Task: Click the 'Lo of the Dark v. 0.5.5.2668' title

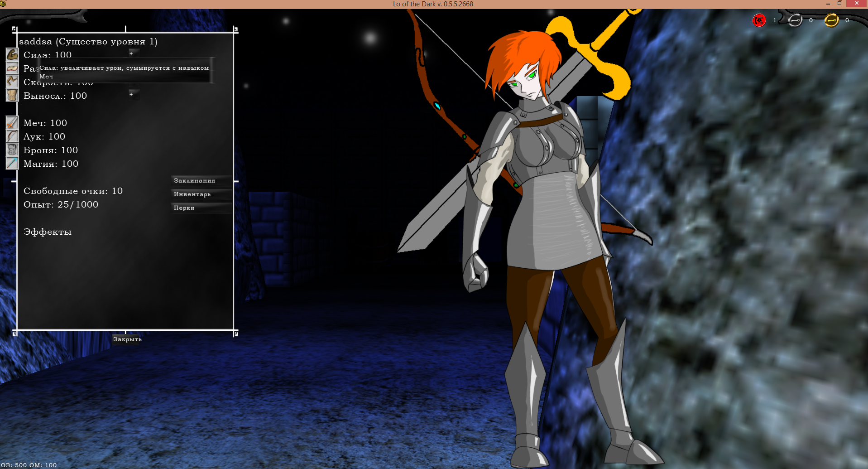Action: click(433, 4)
